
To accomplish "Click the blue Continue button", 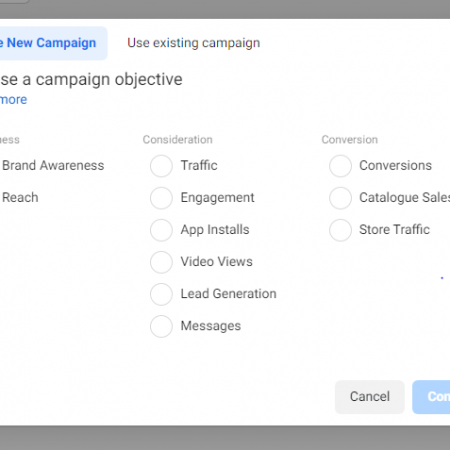I will [431, 397].
